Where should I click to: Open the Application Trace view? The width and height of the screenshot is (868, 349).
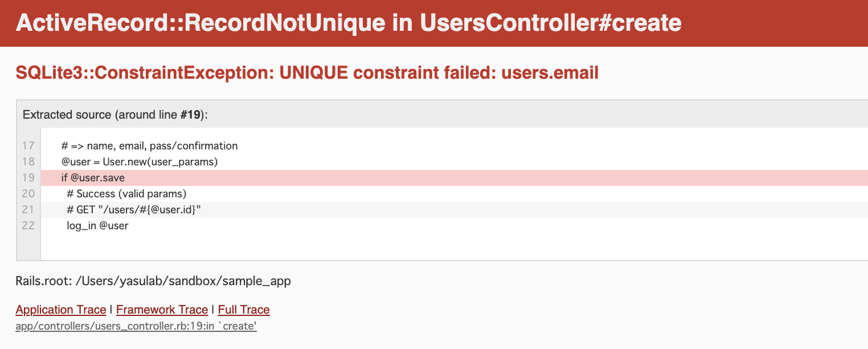tap(60, 310)
